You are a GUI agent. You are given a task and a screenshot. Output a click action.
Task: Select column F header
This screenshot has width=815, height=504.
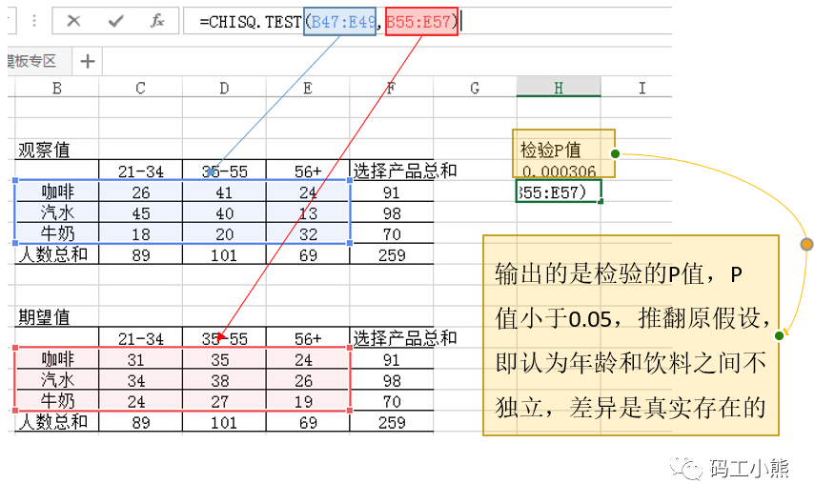391,89
